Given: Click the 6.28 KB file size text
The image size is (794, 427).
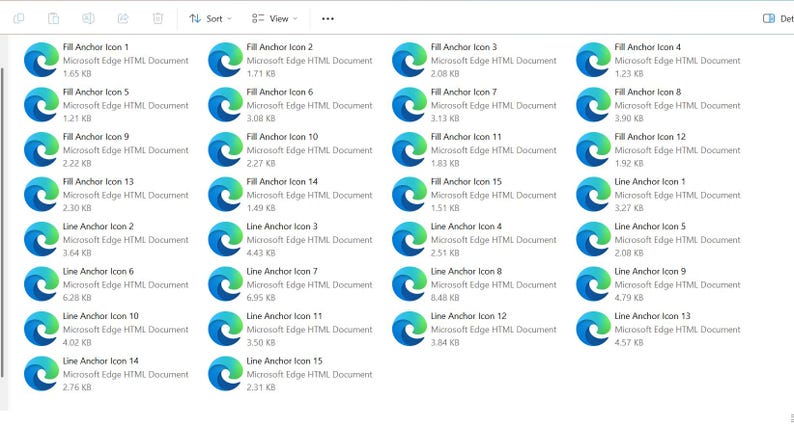Looking at the screenshot, I should point(77,298).
